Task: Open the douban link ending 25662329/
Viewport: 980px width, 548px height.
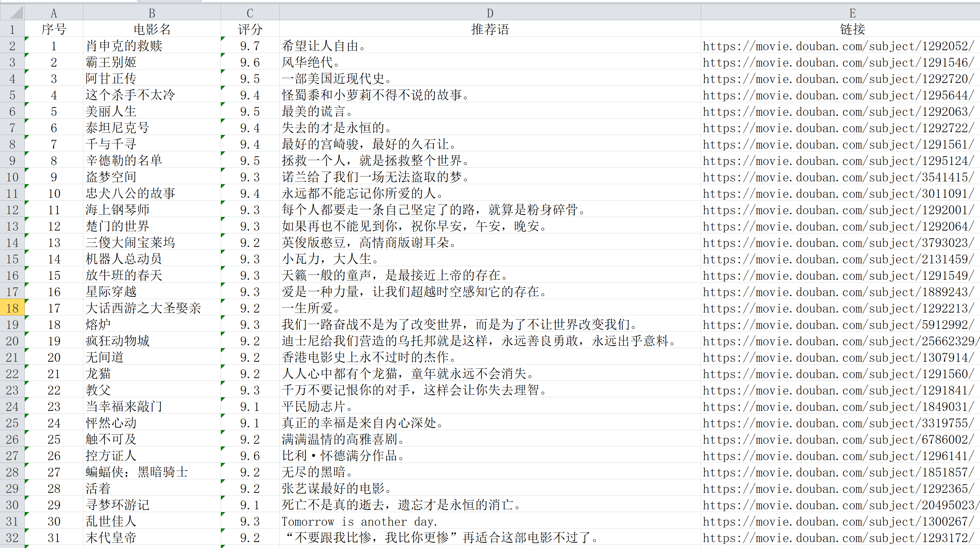Action: (x=841, y=341)
